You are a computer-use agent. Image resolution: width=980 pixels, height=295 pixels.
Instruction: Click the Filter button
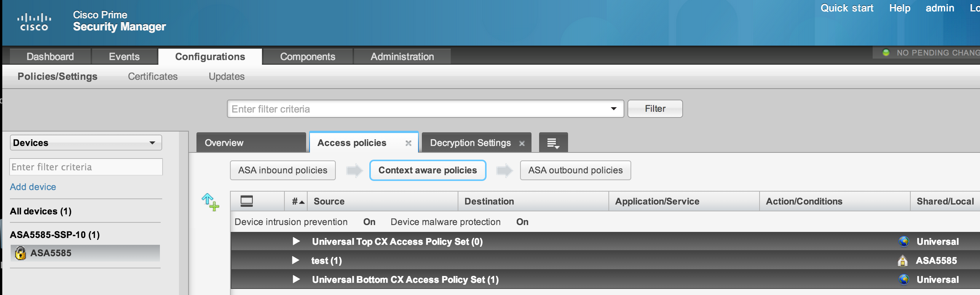click(654, 109)
